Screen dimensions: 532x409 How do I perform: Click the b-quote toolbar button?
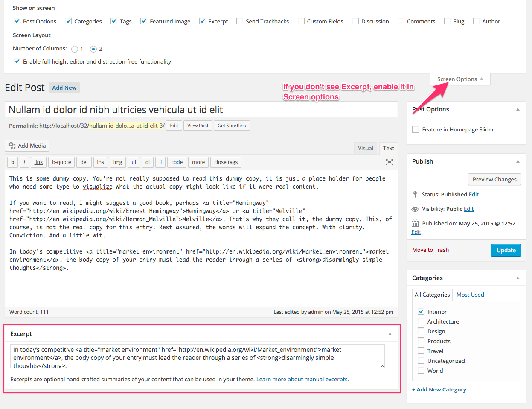coord(61,162)
